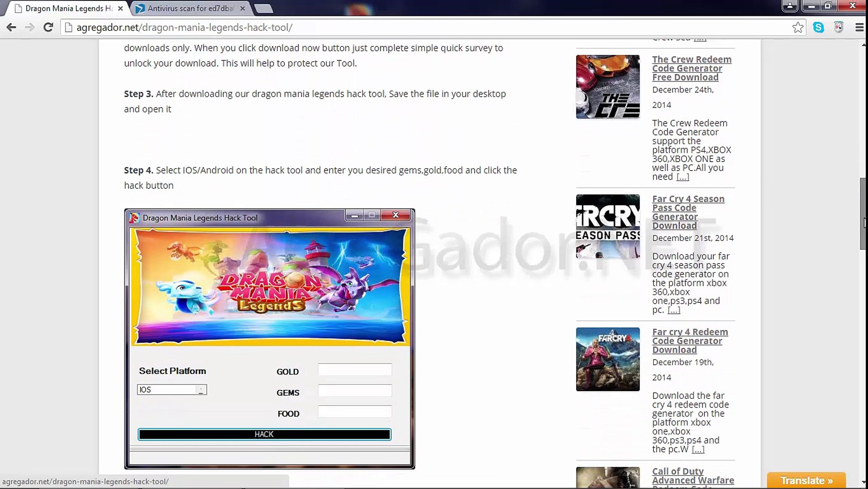This screenshot has height=489, width=868.
Task: Read more of Far cry 4 Redeem excerpt
Action: tap(698, 450)
